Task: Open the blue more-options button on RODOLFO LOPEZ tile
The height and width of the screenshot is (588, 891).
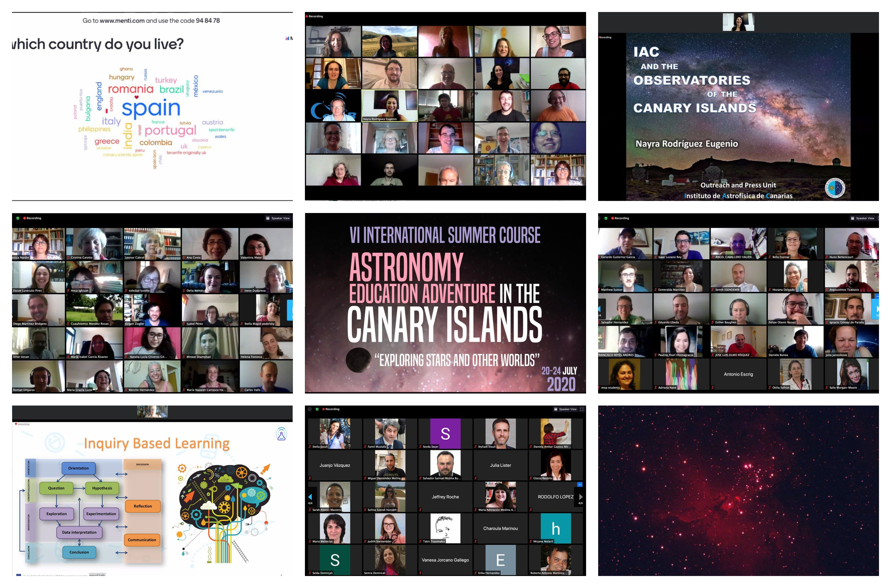Action: pos(580,484)
